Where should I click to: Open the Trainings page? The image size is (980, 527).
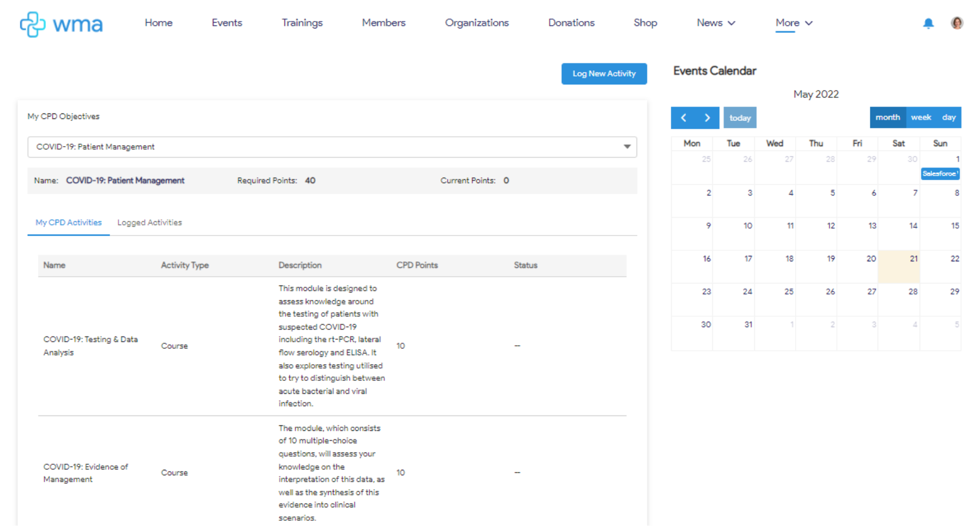(x=302, y=23)
